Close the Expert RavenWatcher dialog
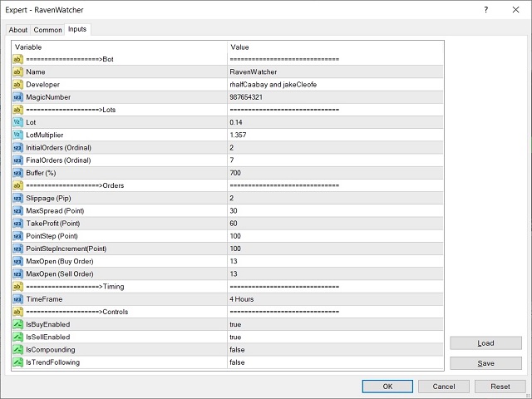Viewport: 532px width, 399px height. [x=515, y=10]
